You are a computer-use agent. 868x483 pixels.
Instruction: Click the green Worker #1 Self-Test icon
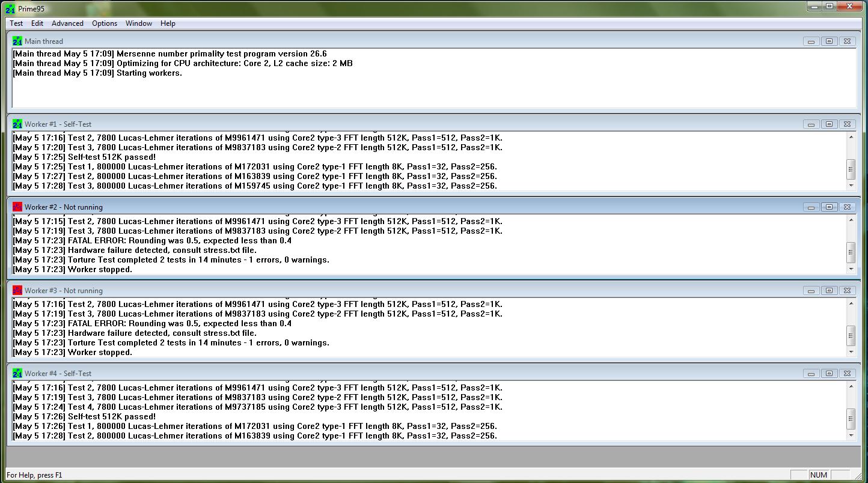click(x=17, y=124)
